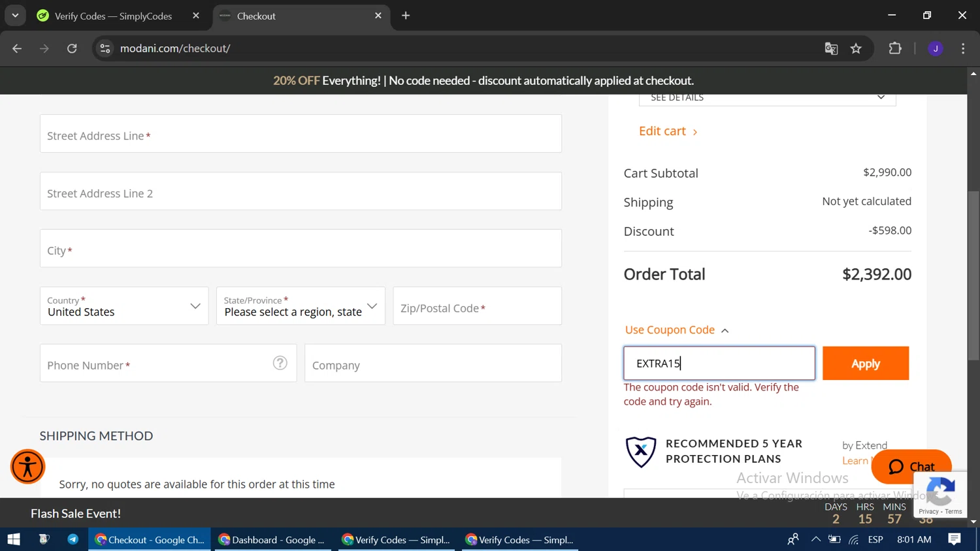This screenshot has height=551, width=980.
Task: Open the profile avatar J
Action: coord(936,48)
